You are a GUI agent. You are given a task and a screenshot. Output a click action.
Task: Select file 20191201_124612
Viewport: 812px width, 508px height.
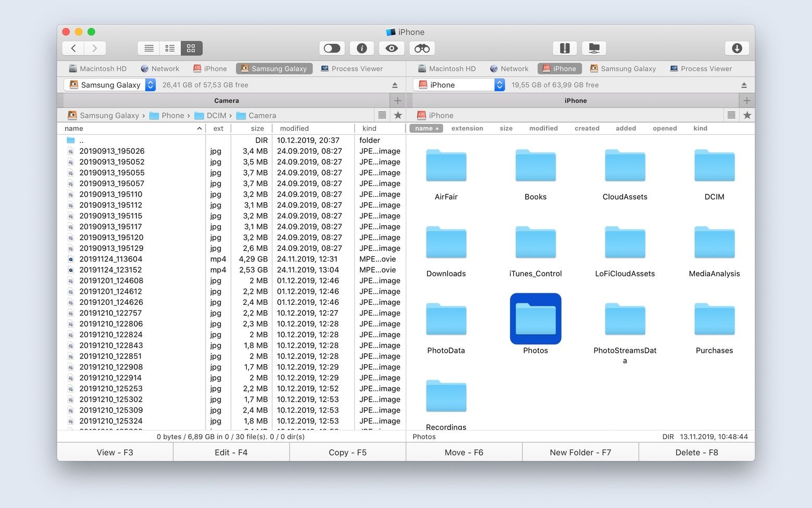(x=232, y=291)
